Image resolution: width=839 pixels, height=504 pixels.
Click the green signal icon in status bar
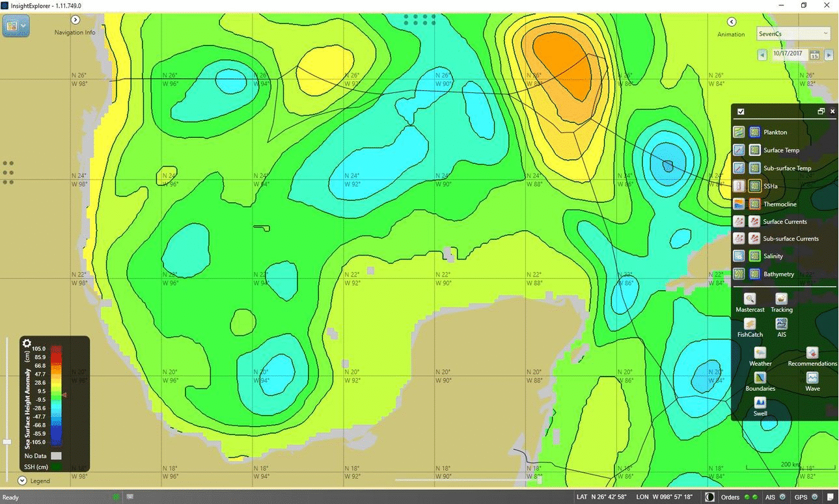pyautogui.click(x=115, y=497)
